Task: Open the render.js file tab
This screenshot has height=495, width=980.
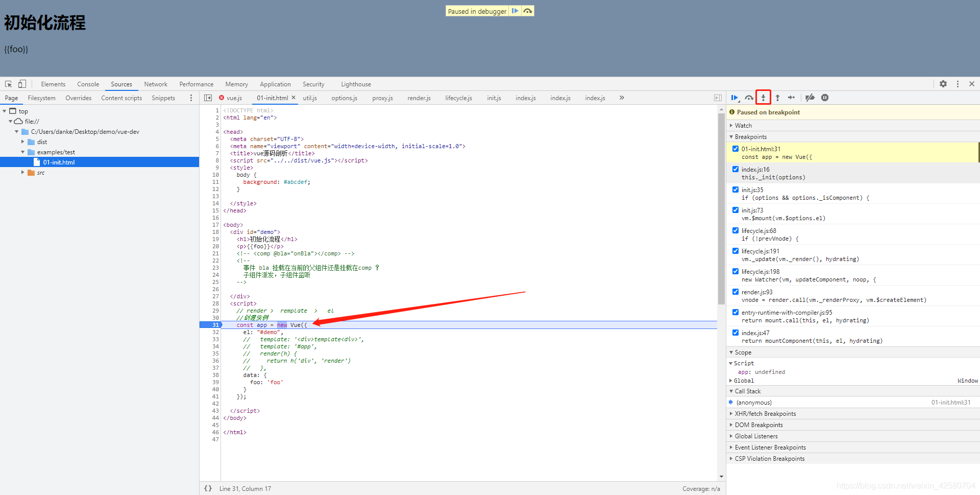Action: click(x=419, y=98)
